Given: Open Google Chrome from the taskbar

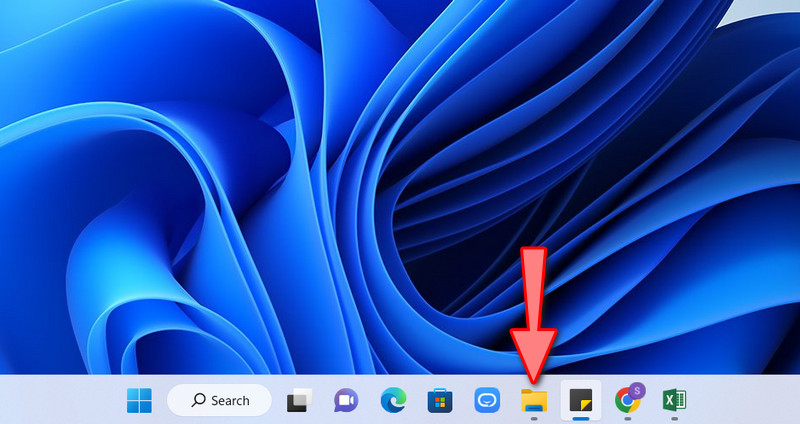Looking at the screenshot, I should [627, 401].
